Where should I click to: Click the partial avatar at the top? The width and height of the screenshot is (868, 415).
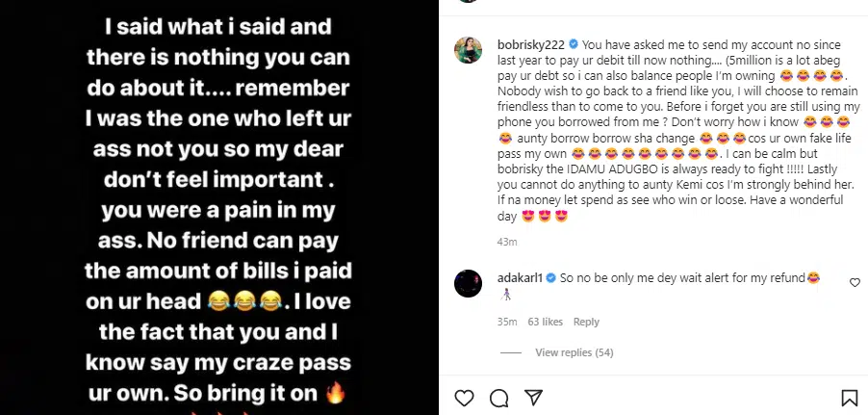tap(469, 3)
